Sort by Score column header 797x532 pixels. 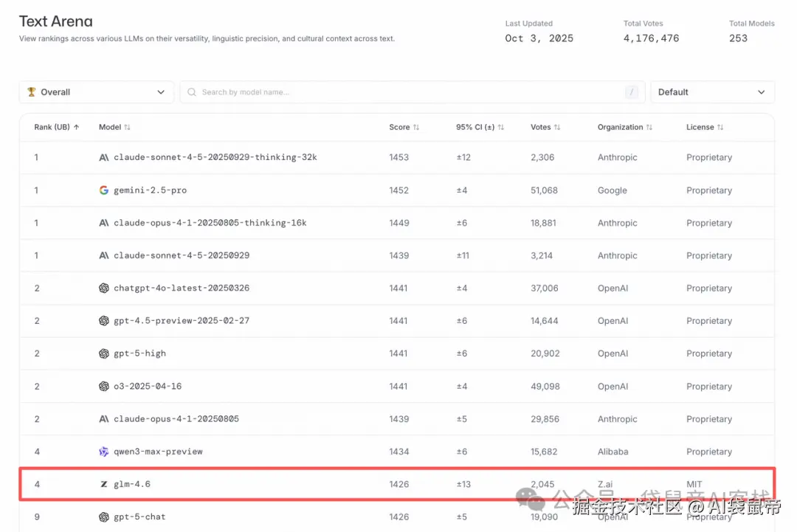[x=404, y=127]
